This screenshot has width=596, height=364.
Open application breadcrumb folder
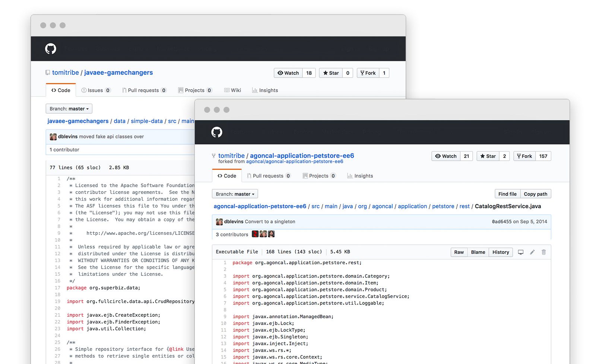coord(412,206)
